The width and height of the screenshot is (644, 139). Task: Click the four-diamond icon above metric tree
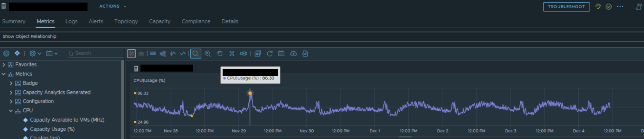point(17,53)
